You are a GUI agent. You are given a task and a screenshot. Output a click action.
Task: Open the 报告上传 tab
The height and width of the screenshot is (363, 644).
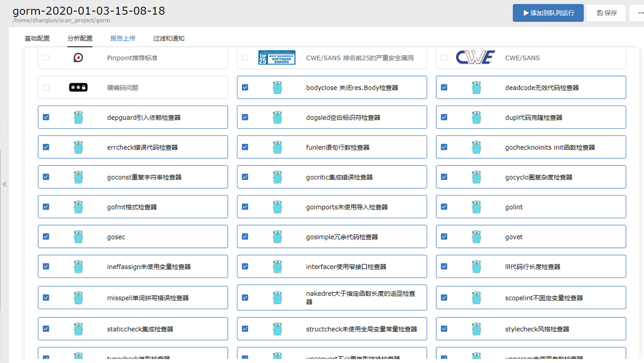pos(123,38)
